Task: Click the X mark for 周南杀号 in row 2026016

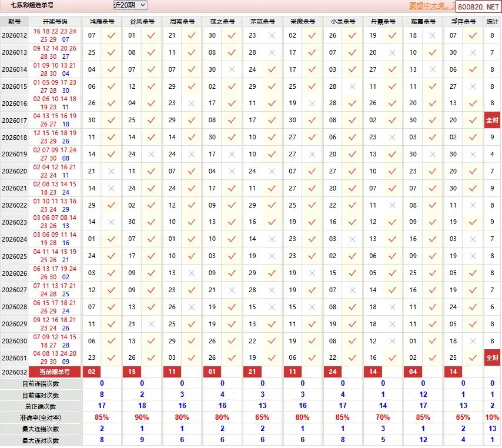Action: click(x=192, y=103)
